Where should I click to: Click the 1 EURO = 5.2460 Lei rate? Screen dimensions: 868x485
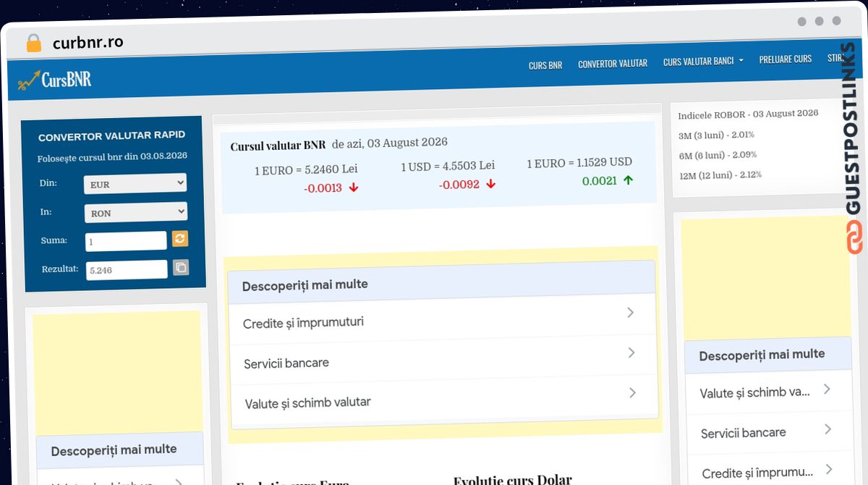tap(306, 170)
